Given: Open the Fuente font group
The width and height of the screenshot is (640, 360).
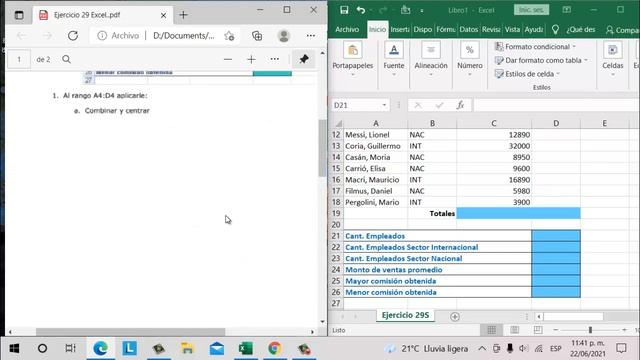Looking at the screenshot, I should (394, 60).
